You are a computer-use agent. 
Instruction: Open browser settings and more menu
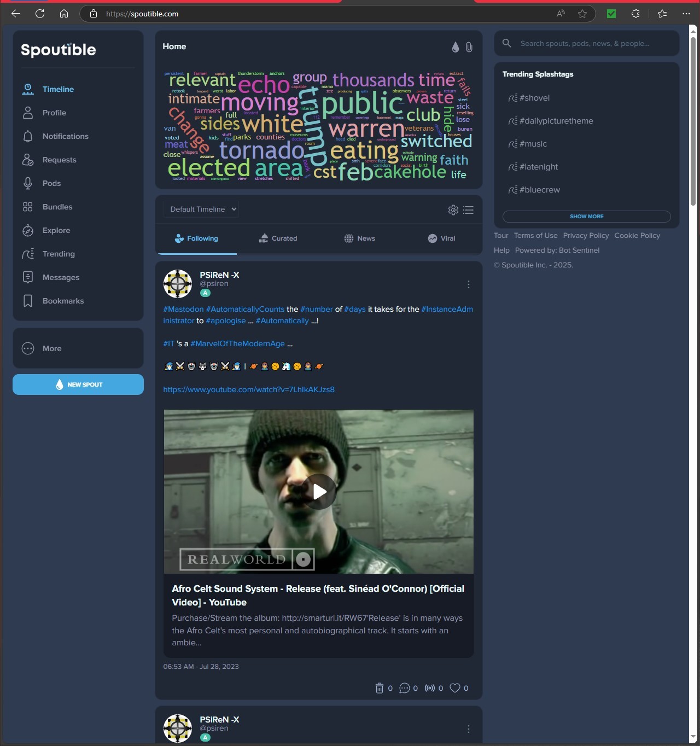point(686,14)
